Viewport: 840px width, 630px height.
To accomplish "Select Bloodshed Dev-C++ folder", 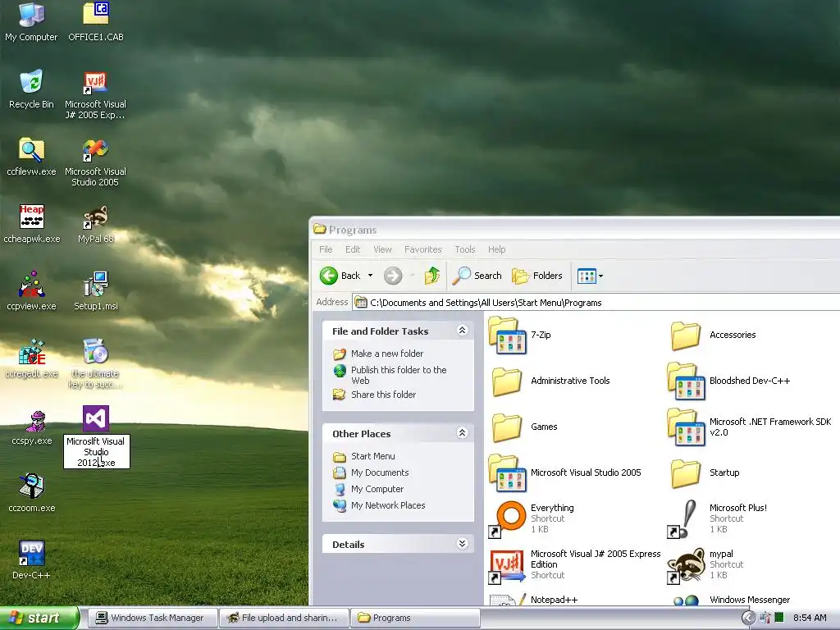I will (x=728, y=381).
